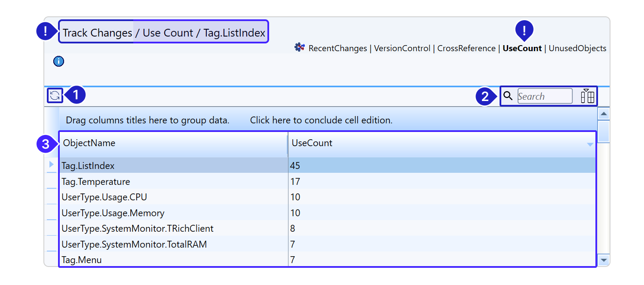Open the RecentChanges tab
Image resolution: width=644 pixels, height=285 pixels.
click(x=337, y=49)
